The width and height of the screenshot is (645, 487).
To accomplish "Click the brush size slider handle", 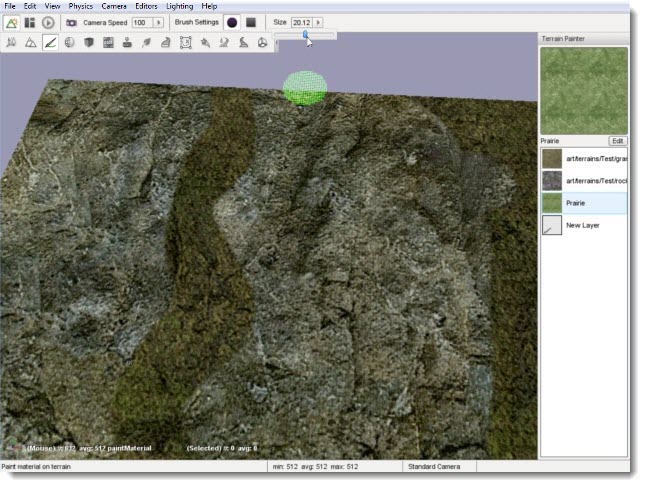I will coord(306,35).
